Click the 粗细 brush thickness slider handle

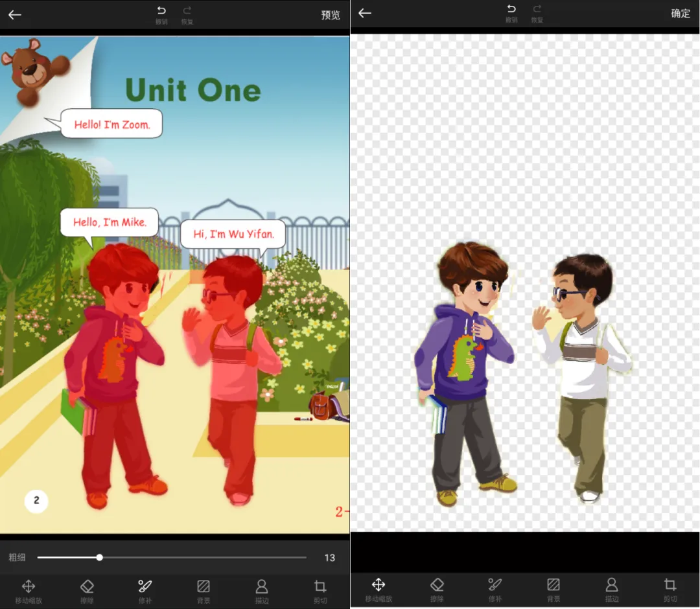point(100,557)
